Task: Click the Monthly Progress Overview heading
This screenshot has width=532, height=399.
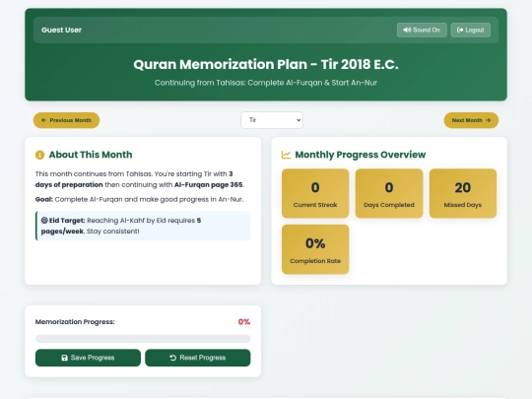Action: [360, 155]
